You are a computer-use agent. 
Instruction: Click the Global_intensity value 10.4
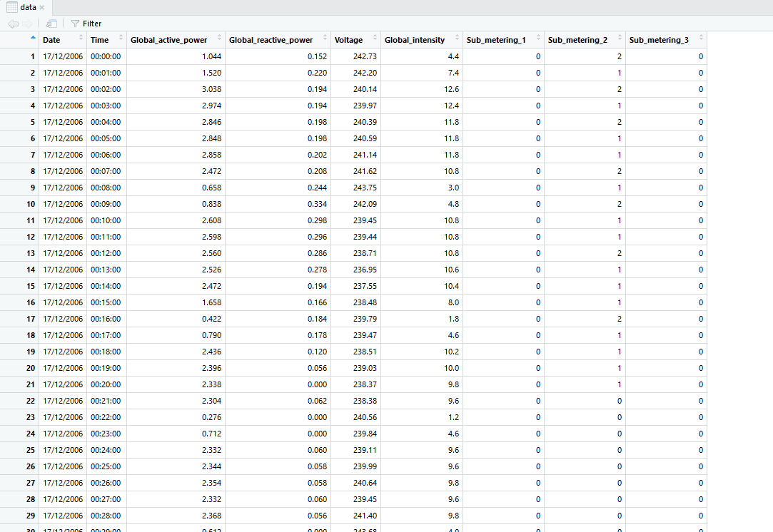[x=452, y=286]
